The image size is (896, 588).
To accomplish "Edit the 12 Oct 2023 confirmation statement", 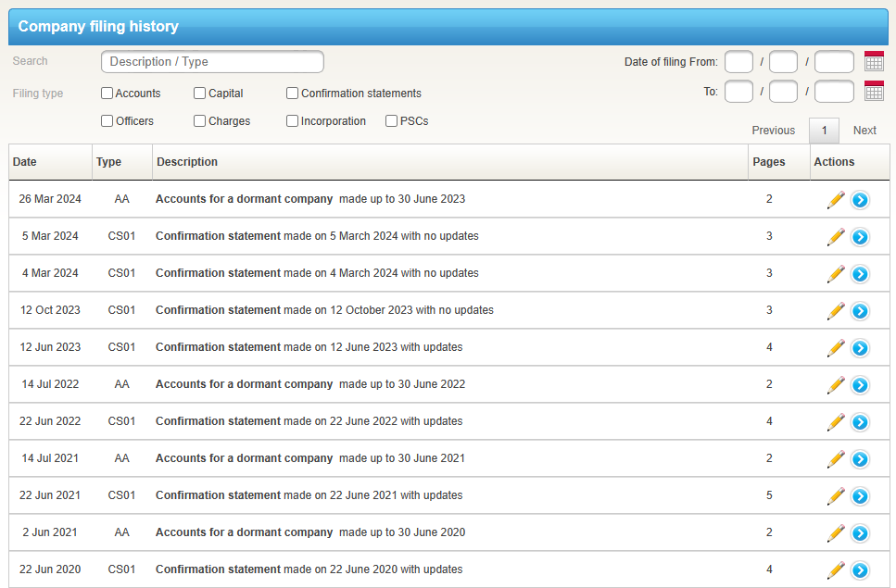I will [836, 311].
